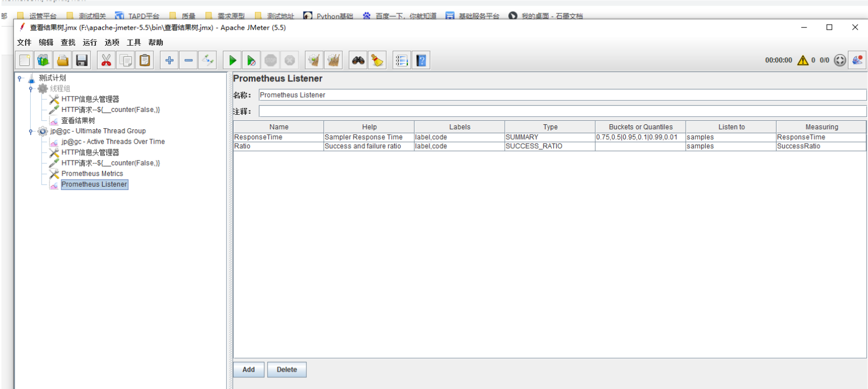The image size is (868, 389).
Task: Click the 注释 comment input field
Action: point(562,111)
